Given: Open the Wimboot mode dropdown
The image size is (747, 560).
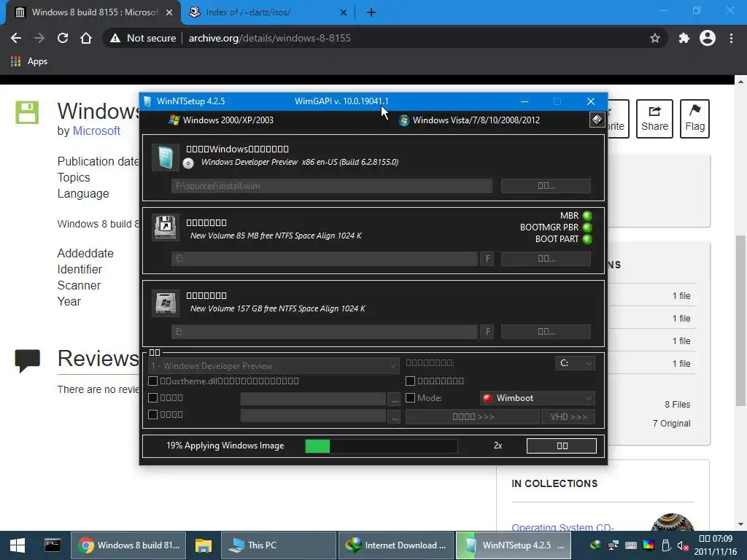Looking at the screenshot, I should pyautogui.click(x=538, y=398).
